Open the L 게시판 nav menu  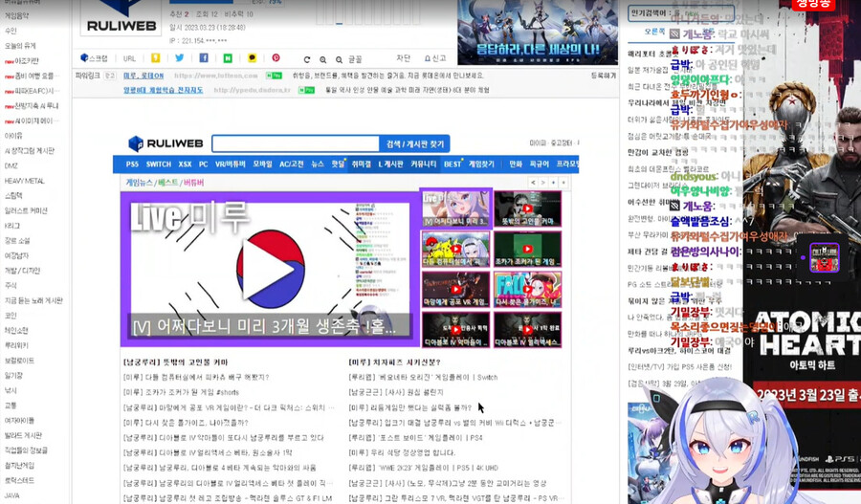point(390,164)
